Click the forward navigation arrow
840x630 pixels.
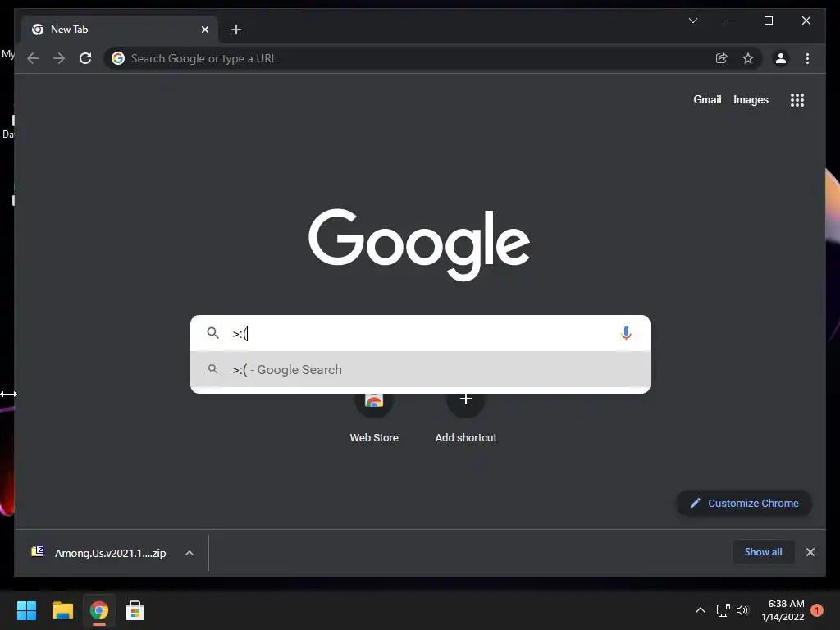59,58
